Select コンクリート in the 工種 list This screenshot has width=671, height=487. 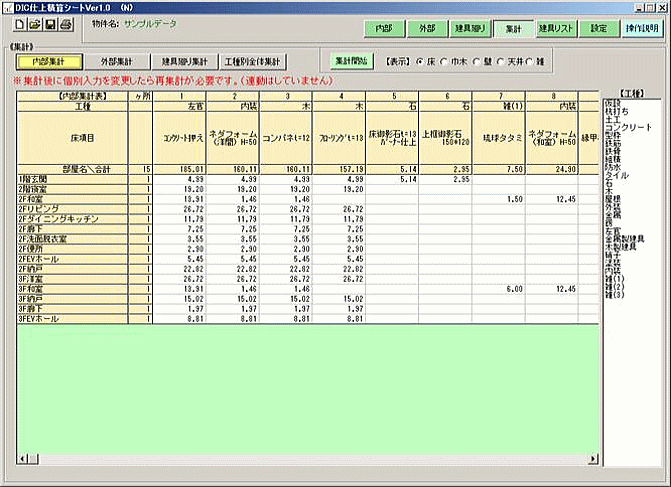(x=629, y=128)
